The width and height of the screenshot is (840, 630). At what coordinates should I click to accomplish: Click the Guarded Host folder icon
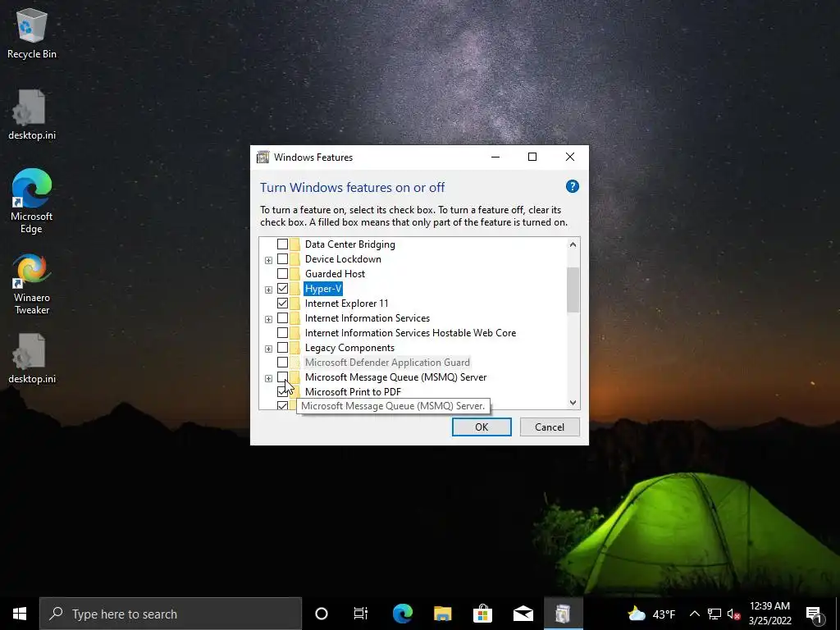coord(294,274)
